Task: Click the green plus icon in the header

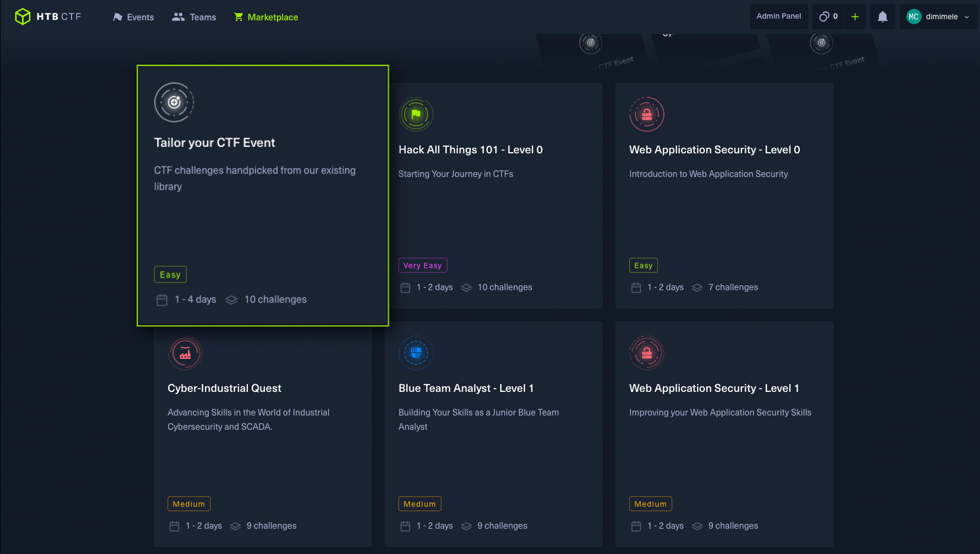Action: 855,16
